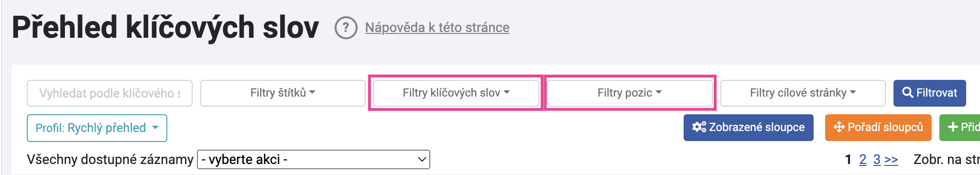Open the Filtry pozic dropdown
This screenshot has height=175, width=980.
click(630, 93)
